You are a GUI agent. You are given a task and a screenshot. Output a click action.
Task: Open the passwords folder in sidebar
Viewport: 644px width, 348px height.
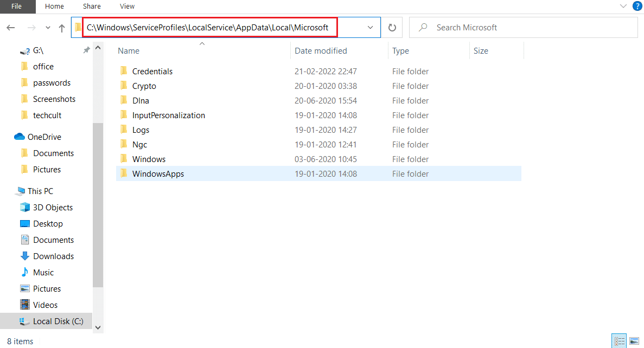pos(45,83)
